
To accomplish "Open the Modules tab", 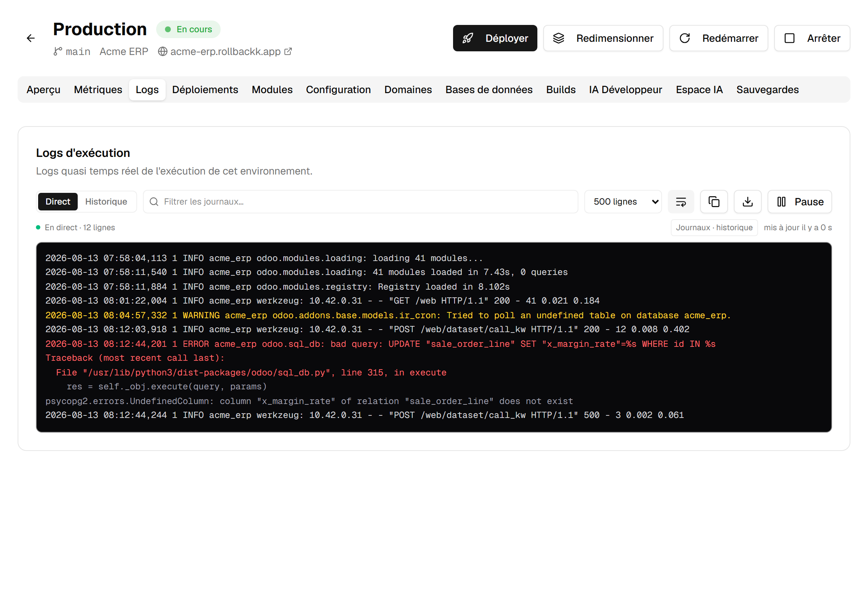I will pyautogui.click(x=272, y=89).
